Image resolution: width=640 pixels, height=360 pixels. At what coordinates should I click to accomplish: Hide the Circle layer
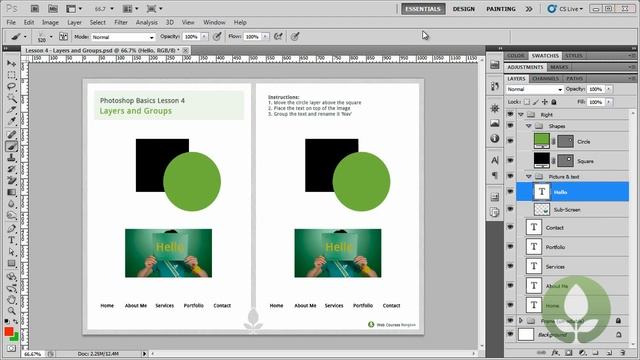[510, 141]
